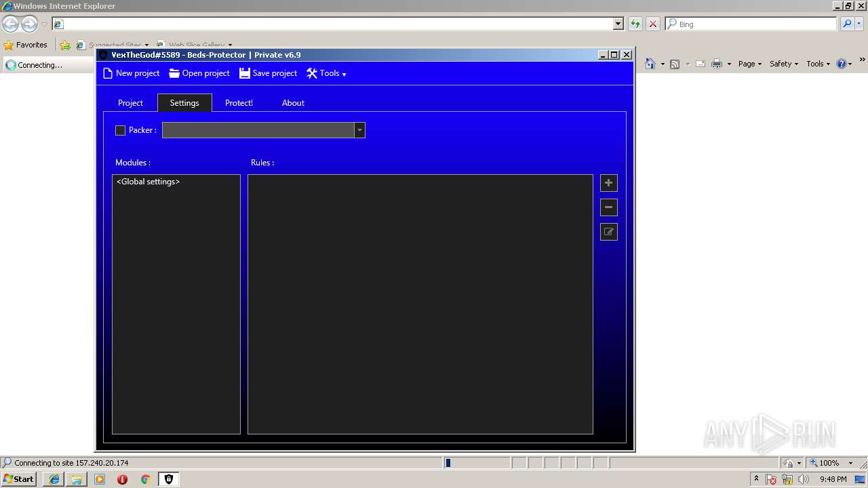Click the Bing search box
Screen dimensions: 868x488
(751, 24)
